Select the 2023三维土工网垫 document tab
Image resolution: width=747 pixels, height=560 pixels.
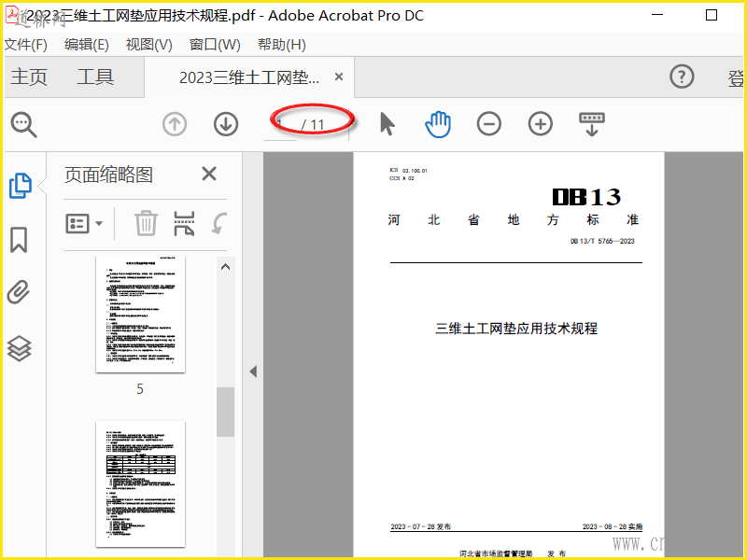pyautogui.click(x=249, y=77)
